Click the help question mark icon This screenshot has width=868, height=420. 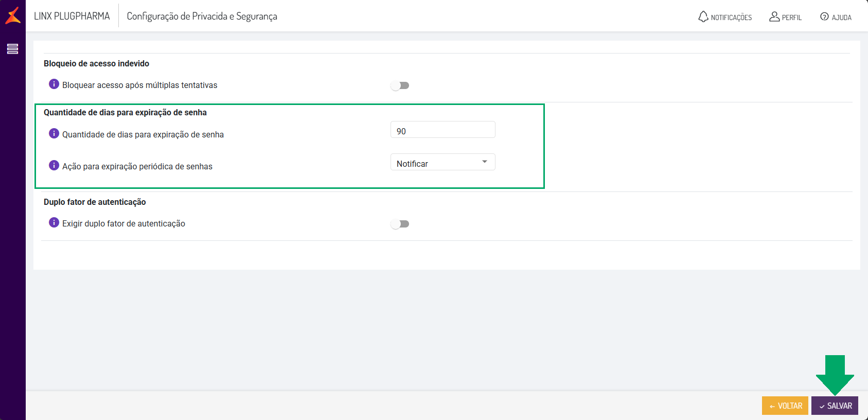(x=824, y=16)
